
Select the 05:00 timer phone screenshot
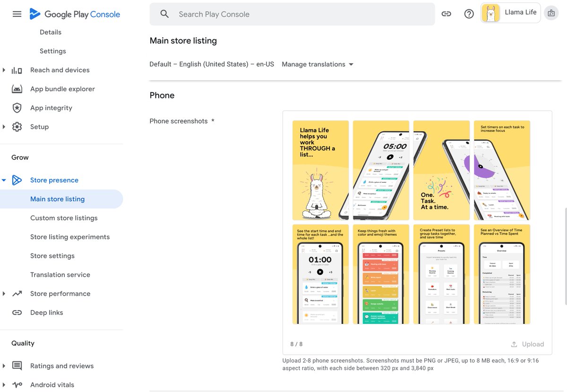pyautogui.click(x=381, y=170)
